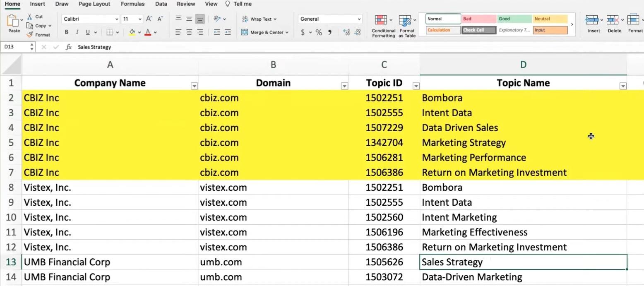Toggle Underline formatting
Viewport: 644px width, 286px height.
pyautogui.click(x=88, y=32)
